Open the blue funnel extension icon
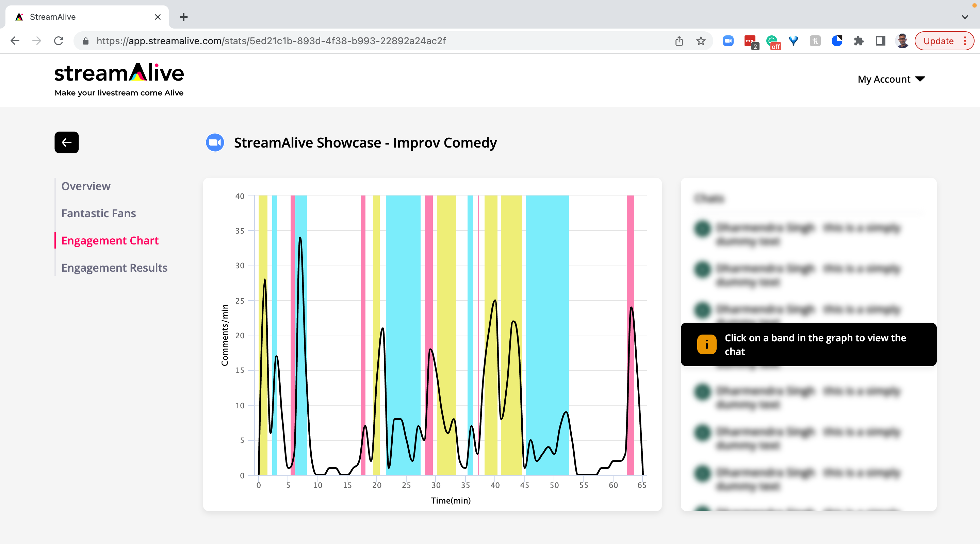The image size is (980, 544). tap(794, 41)
